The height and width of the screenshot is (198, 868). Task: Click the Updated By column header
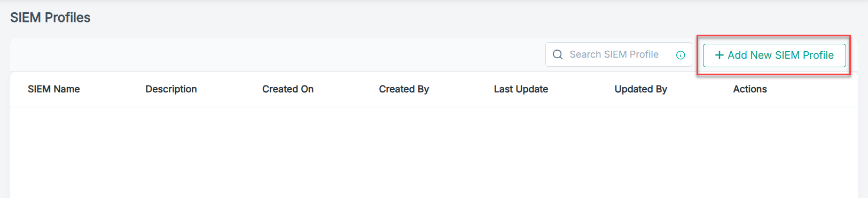[641, 89]
